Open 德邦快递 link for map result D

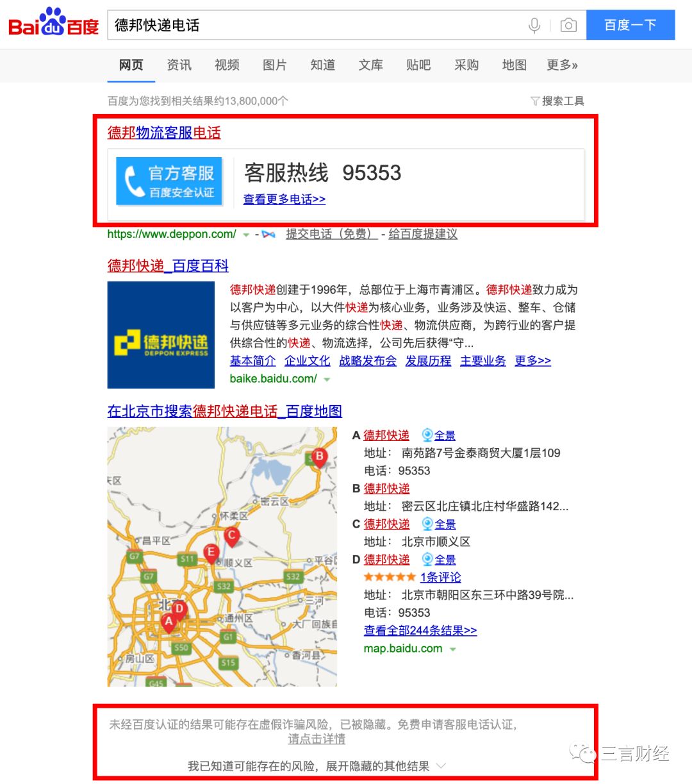click(386, 560)
